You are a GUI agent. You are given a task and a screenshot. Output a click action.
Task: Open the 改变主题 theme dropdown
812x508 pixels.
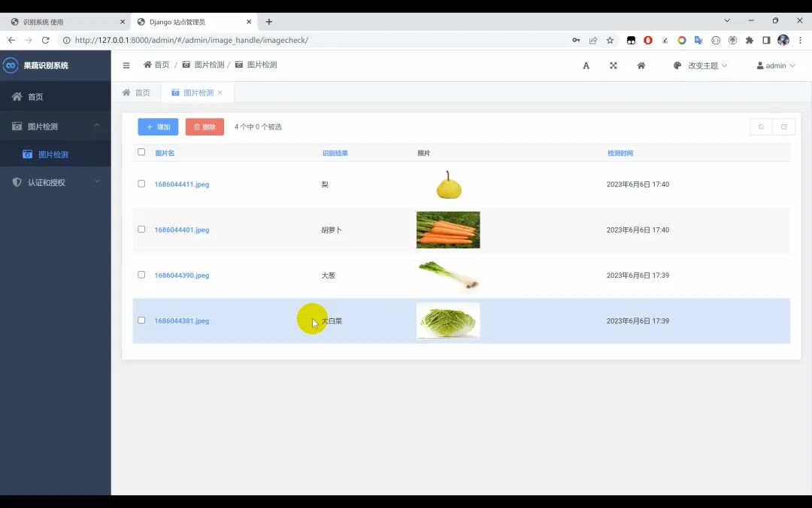click(700, 65)
